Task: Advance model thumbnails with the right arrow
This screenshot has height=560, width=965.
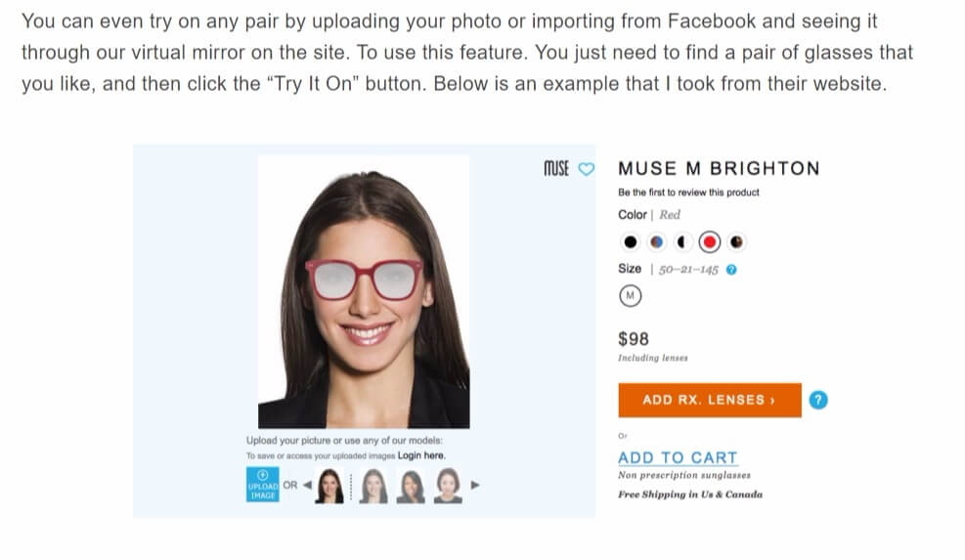Action: click(x=476, y=484)
